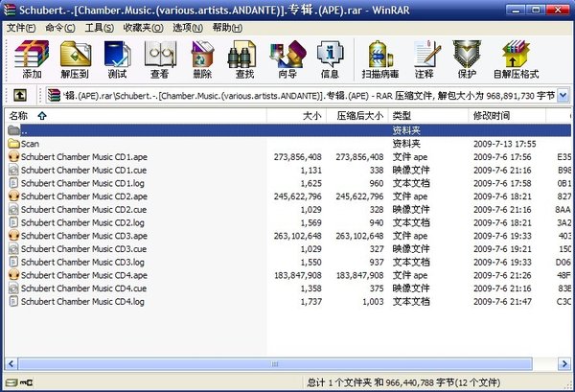Select the parent folder '..' row
Viewport: 575px width, 392px height.
pos(288,130)
